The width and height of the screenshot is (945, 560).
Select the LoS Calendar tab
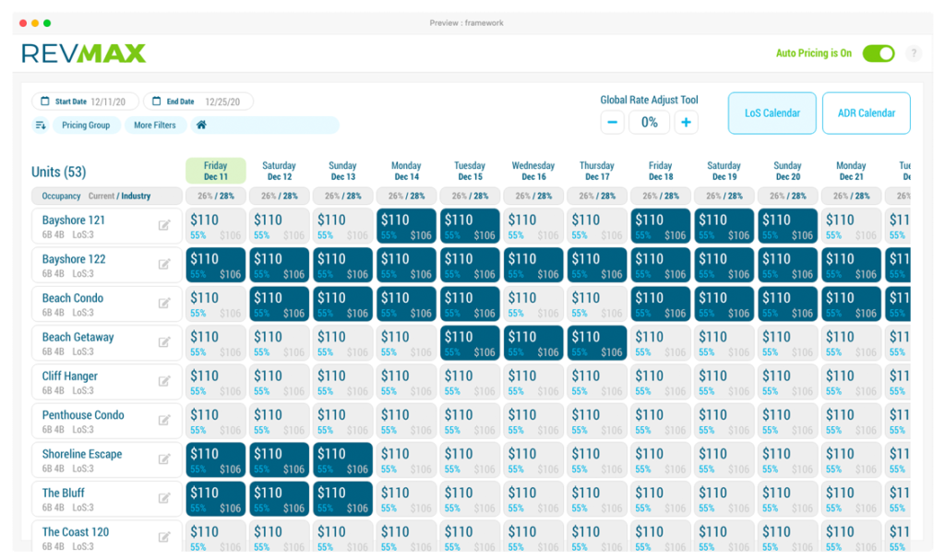772,113
